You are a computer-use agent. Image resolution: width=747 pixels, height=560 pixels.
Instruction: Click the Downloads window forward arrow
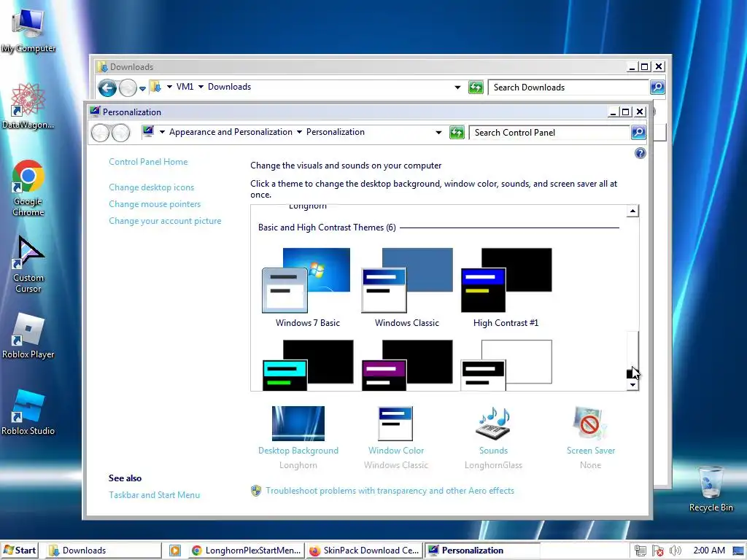click(128, 87)
